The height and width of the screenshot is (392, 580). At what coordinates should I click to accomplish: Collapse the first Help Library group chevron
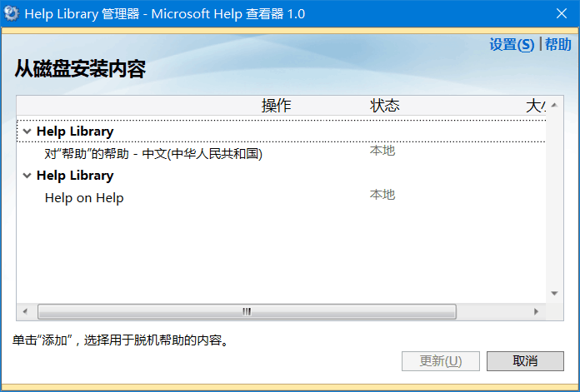[x=27, y=131]
